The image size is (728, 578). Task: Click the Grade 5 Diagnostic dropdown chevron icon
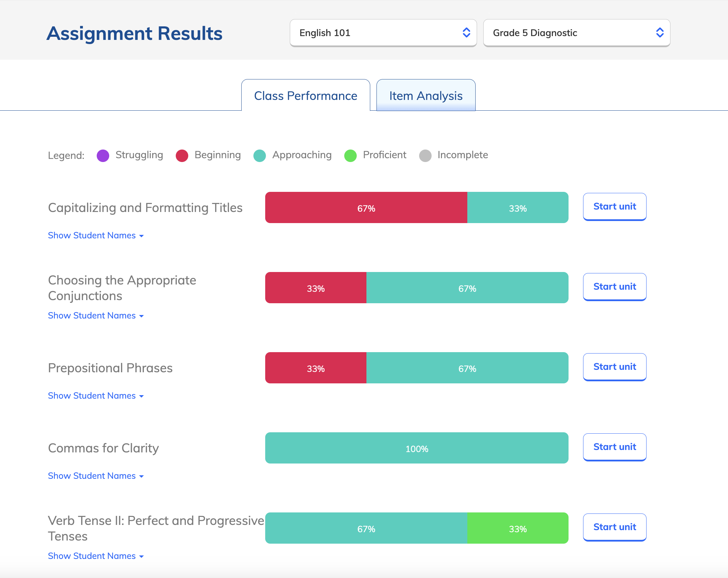660,33
